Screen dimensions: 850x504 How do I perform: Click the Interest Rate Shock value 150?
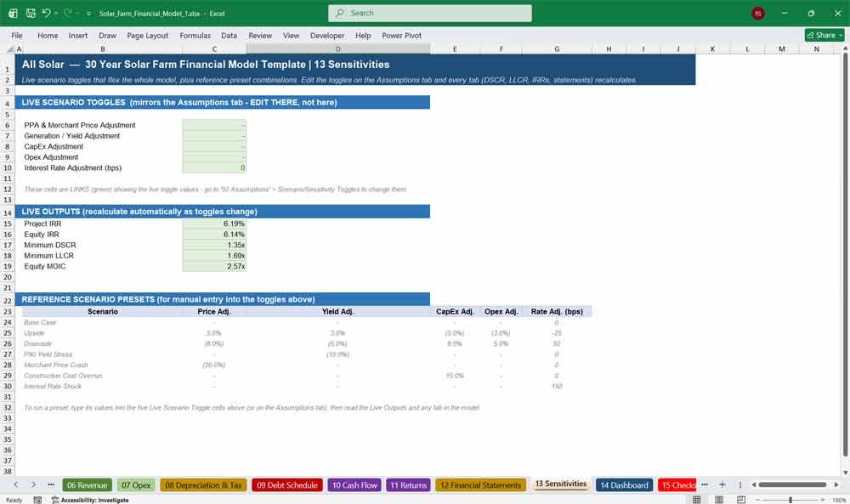pos(557,387)
